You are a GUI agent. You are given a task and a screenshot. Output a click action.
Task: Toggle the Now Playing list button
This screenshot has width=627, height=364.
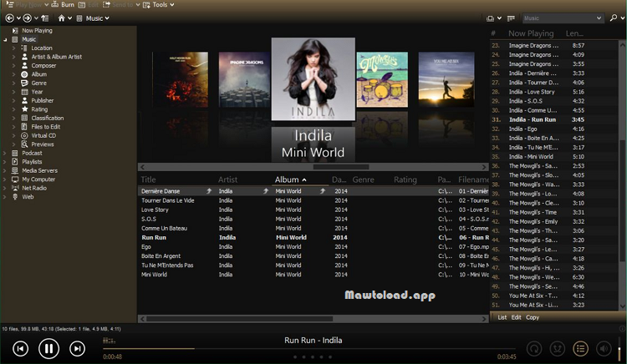tap(580, 349)
